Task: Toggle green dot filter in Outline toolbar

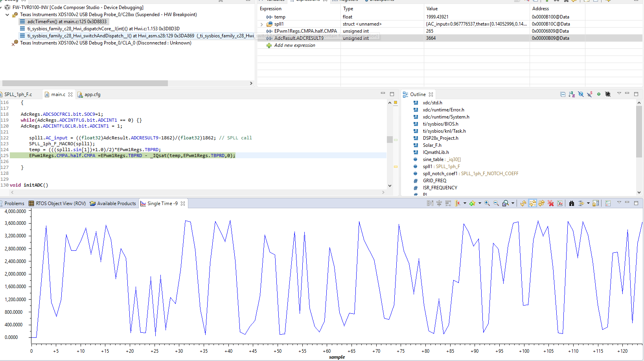Action: [x=599, y=94]
